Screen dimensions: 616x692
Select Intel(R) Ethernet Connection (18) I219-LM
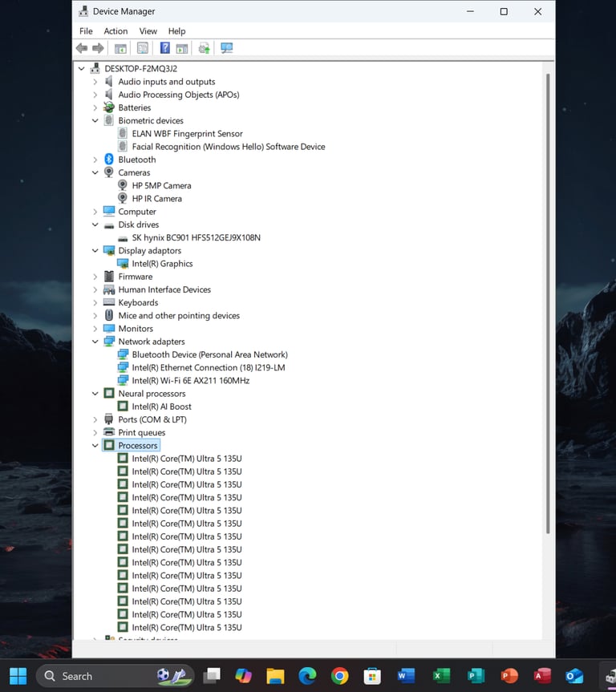tap(209, 367)
